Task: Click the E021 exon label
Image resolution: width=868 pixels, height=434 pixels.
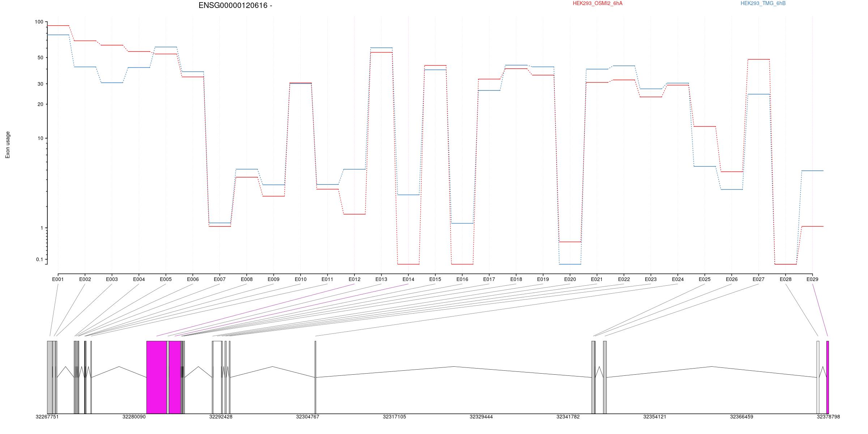Action: pos(597,279)
